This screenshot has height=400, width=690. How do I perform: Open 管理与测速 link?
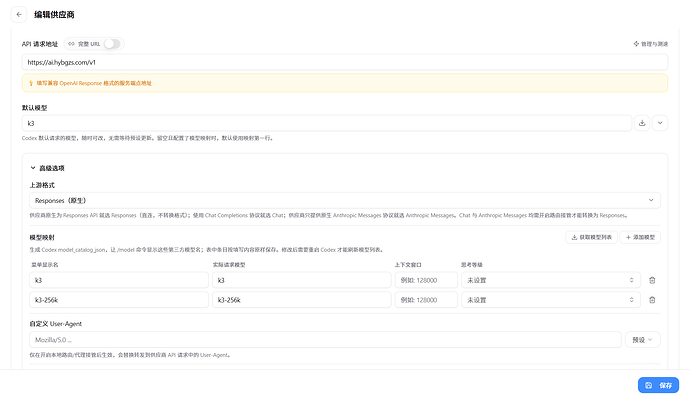click(651, 44)
